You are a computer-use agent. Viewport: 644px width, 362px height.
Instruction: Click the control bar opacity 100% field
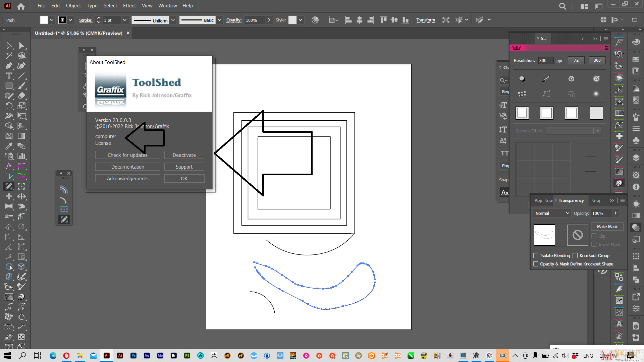254,20
